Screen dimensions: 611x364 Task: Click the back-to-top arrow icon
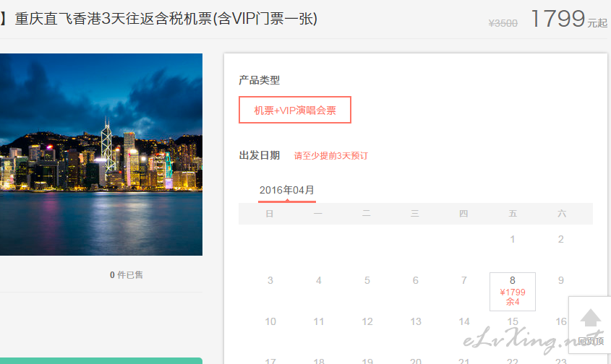click(x=590, y=318)
